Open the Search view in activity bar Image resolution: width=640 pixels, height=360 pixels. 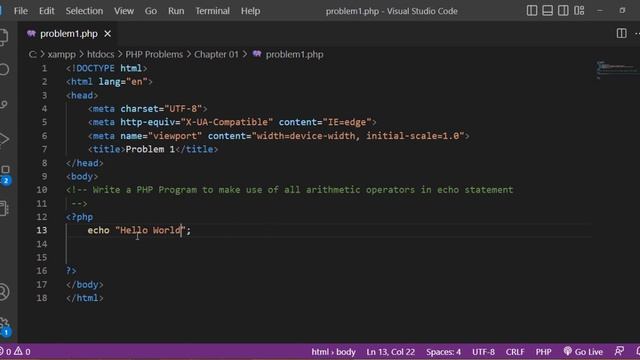coord(4,69)
